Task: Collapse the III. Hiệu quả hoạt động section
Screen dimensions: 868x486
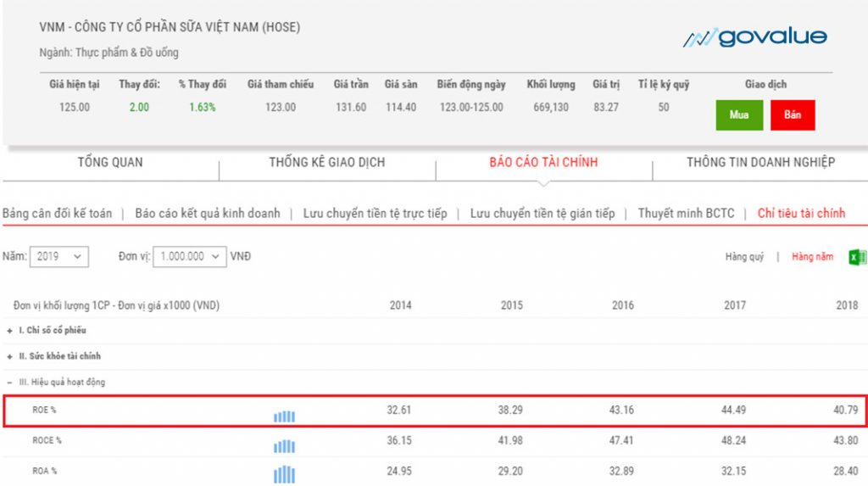Action: coord(56,383)
